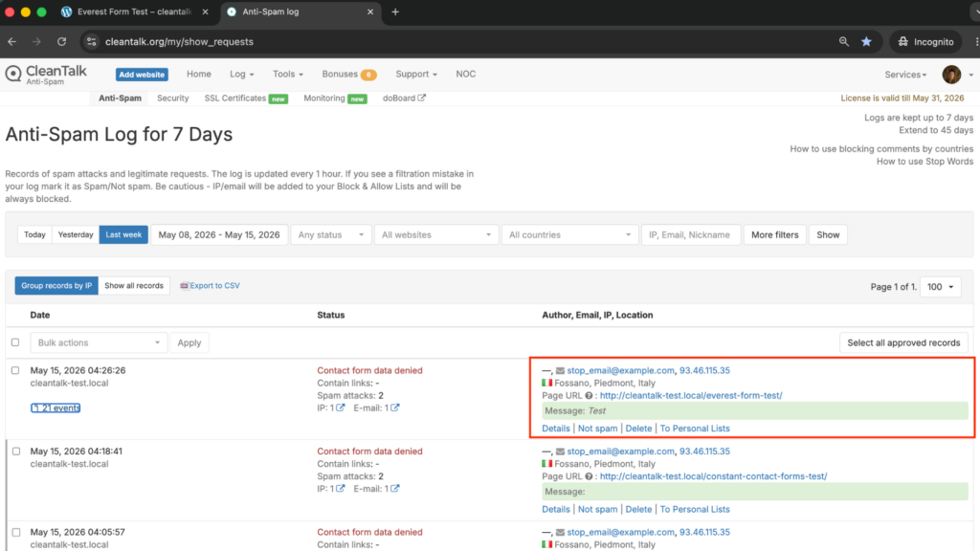980x551 pixels.
Task: Click the Apply bulk action button
Action: coord(189,342)
